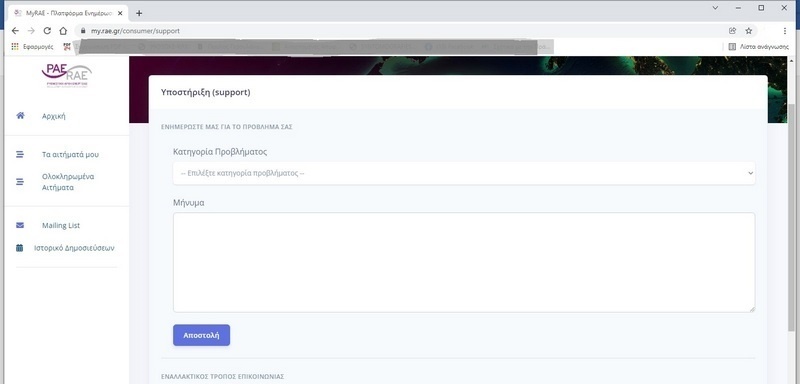
Task: Click the RAE logo in sidebar
Action: click(x=67, y=75)
